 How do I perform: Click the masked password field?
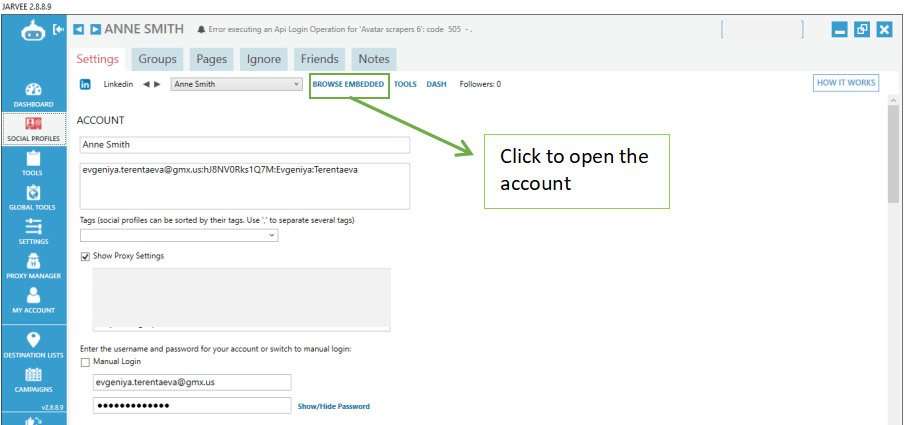click(192, 406)
